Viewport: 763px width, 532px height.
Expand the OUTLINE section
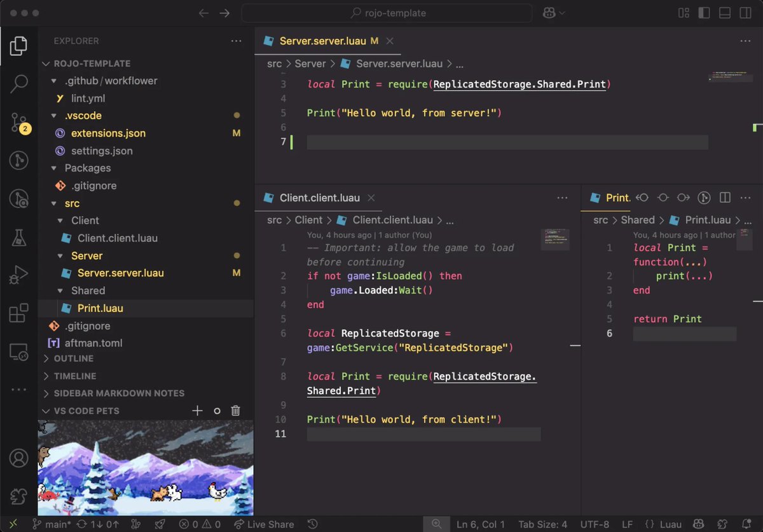74,358
